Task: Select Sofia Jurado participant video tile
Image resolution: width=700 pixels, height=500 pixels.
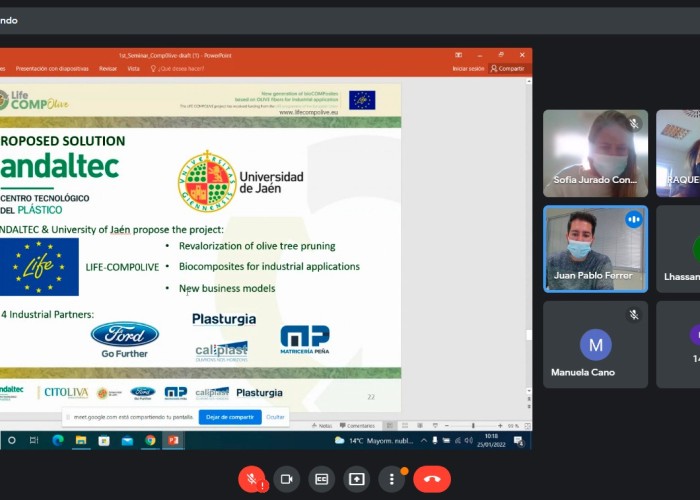Action: pos(595,153)
